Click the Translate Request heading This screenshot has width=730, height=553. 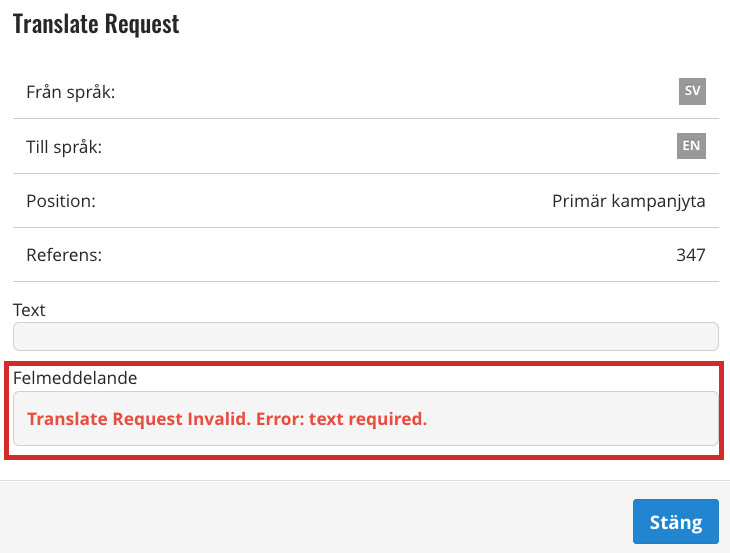coord(96,24)
